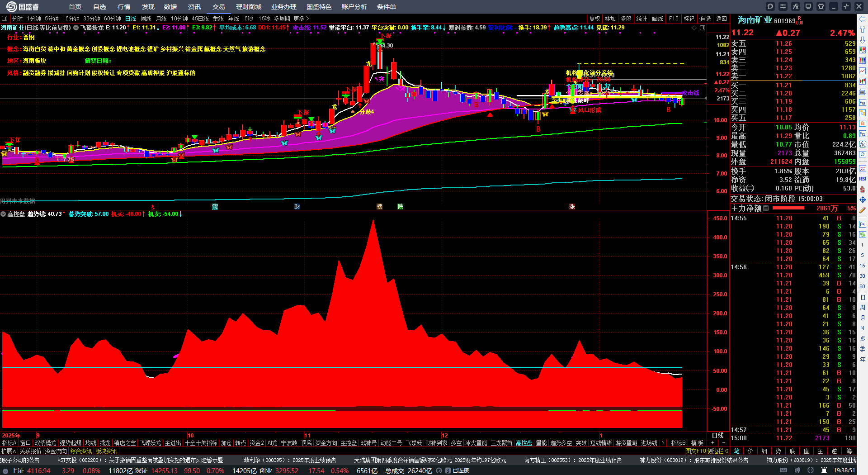Viewport: 868px width, 475px height.
Task: Click the 年 period icon in sidebar
Action: 863,360
